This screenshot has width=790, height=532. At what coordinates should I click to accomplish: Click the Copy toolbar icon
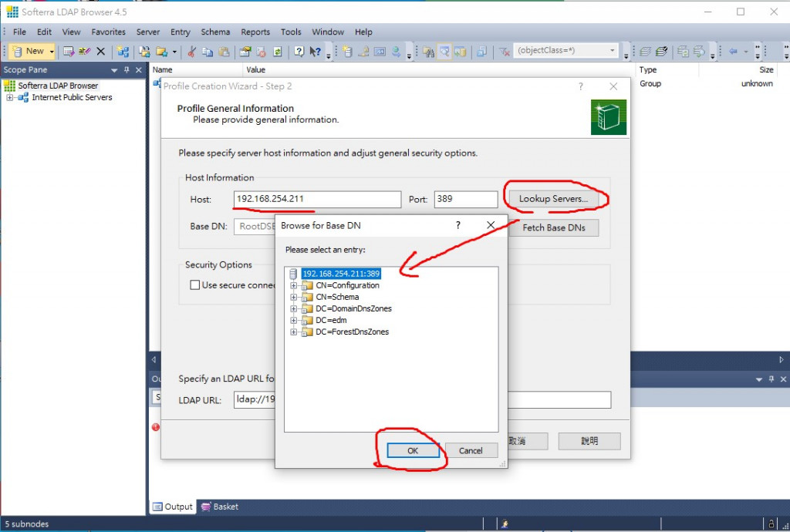pos(208,52)
